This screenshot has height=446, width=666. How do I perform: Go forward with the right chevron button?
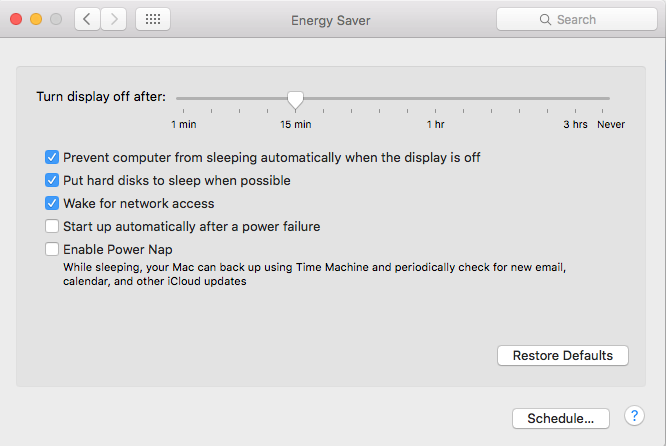pyautogui.click(x=114, y=20)
